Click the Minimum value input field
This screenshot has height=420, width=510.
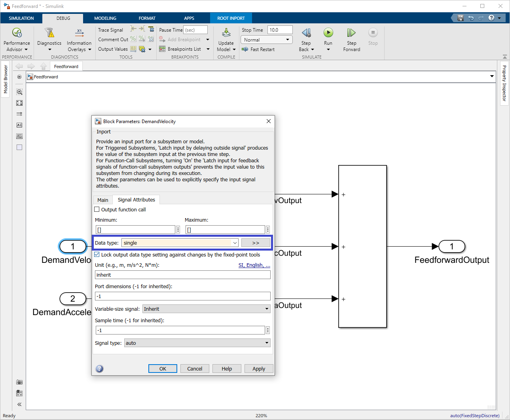[x=135, y=230]
